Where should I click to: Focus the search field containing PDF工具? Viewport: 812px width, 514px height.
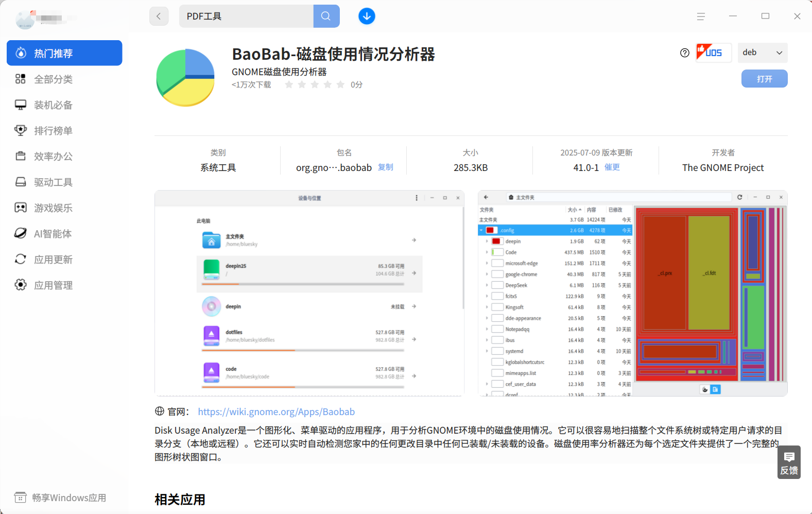point(246,16)
